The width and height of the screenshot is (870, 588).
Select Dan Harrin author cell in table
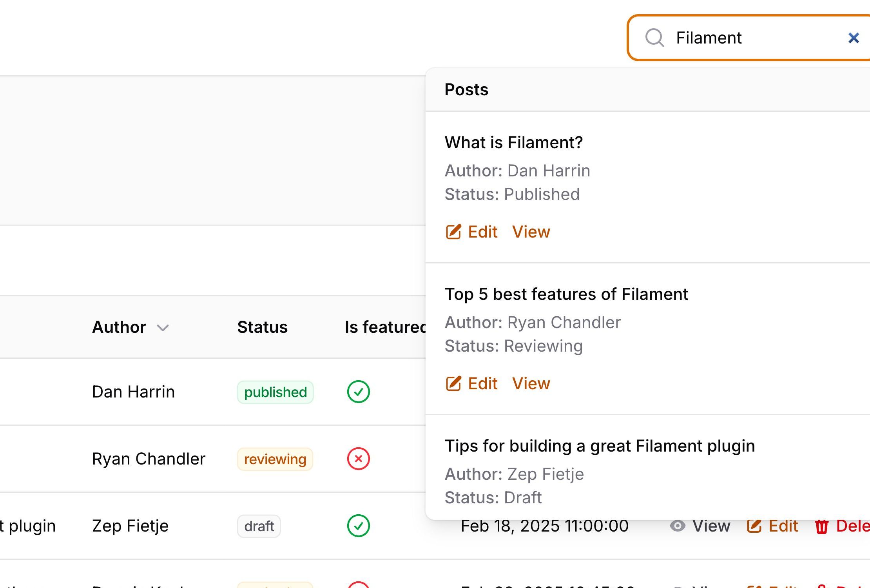click(133, 392)
